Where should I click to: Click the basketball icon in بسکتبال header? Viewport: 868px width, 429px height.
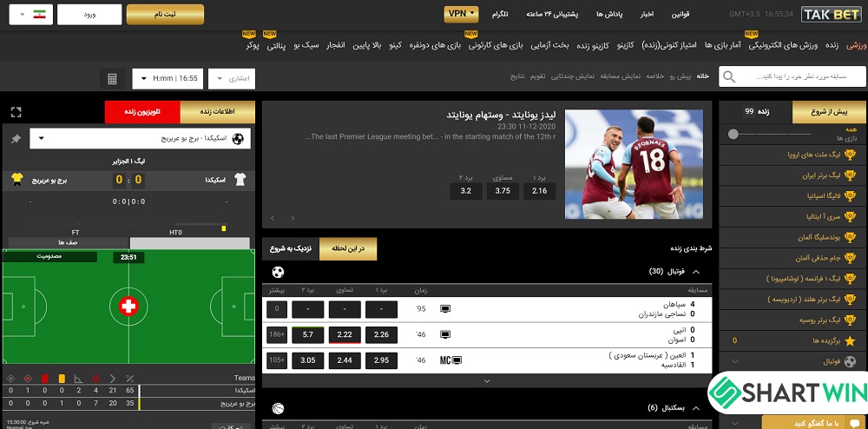pos(278,408)
